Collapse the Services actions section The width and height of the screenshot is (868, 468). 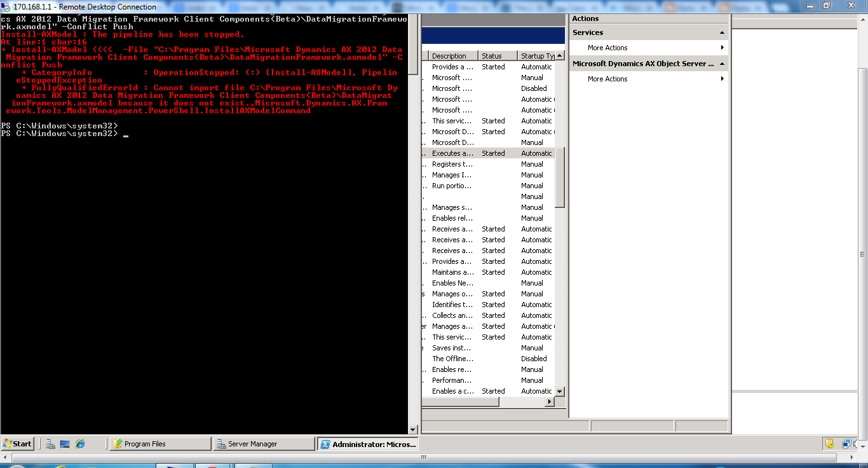(x=722, y=32)
